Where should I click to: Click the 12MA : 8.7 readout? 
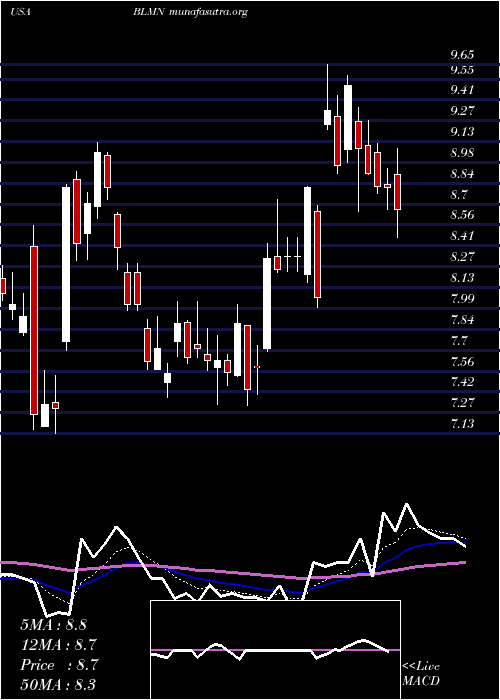[58, 645]
